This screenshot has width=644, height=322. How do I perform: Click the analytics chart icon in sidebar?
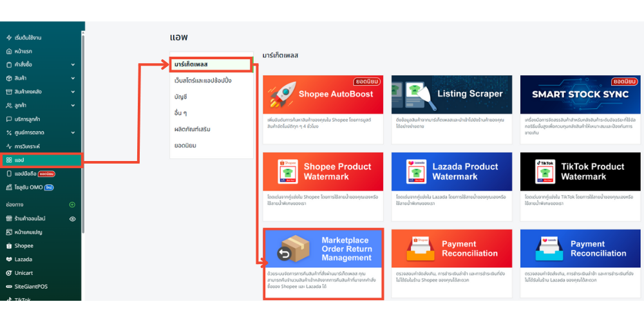point(9,146)
